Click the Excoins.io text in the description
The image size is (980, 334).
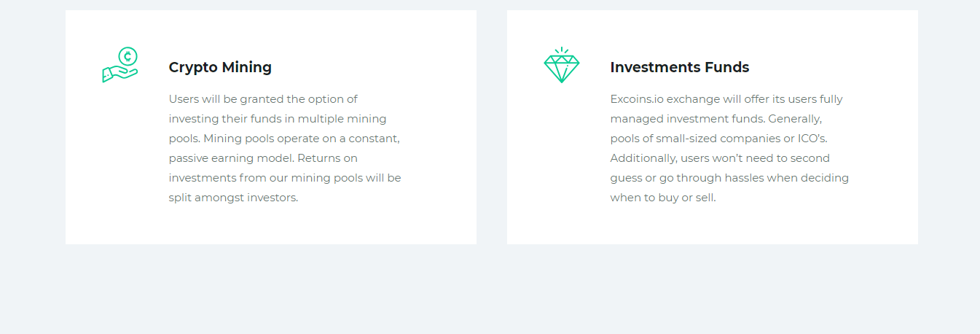(637, 99)
